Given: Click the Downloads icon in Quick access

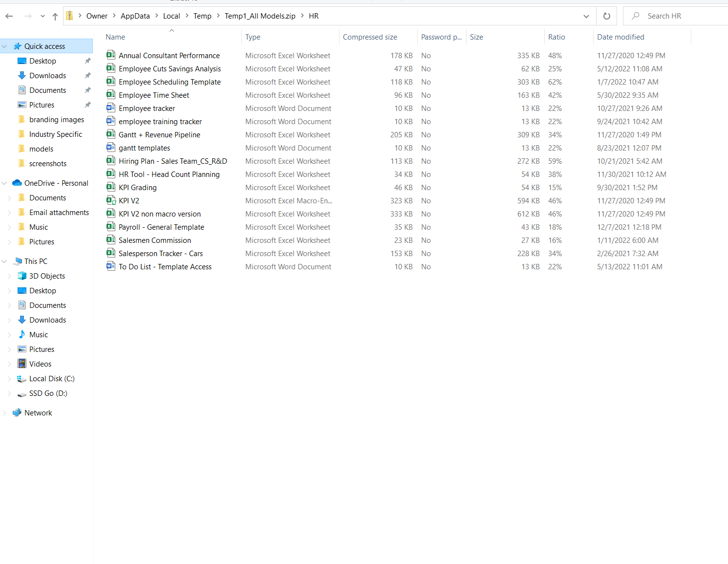Looking at the screenshot, I should point(22,75).
